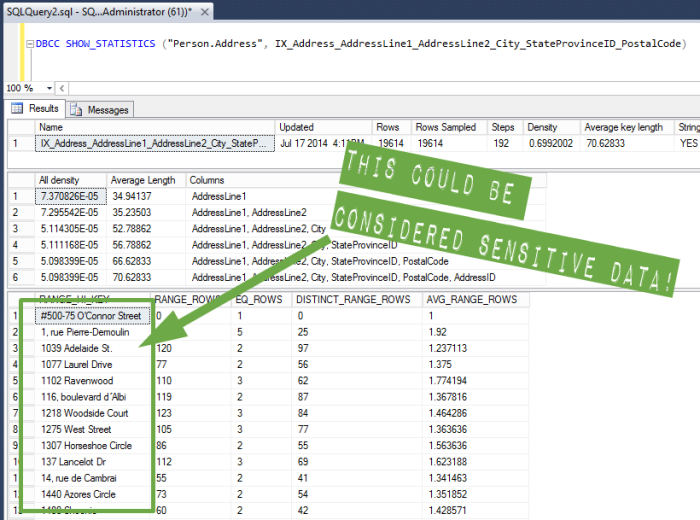Select avg range rows cell 1.774194

click(x=475, y=381)
